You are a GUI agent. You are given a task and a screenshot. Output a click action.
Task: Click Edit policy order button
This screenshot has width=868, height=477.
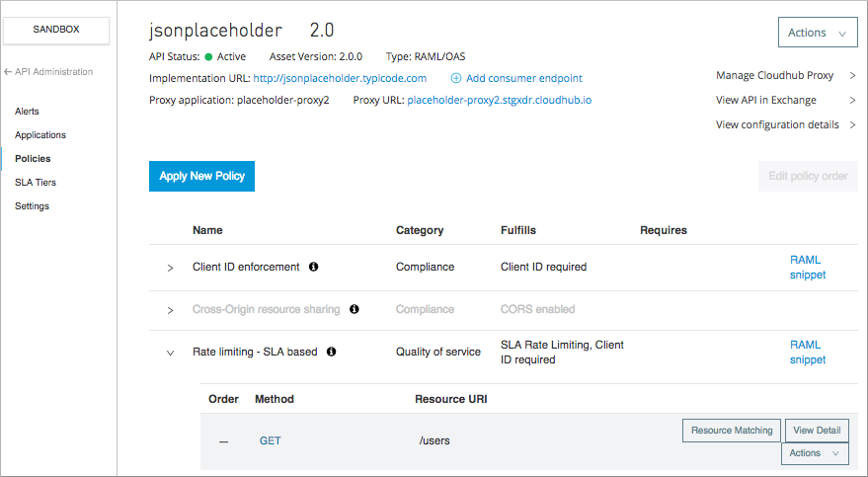(808, 176)
